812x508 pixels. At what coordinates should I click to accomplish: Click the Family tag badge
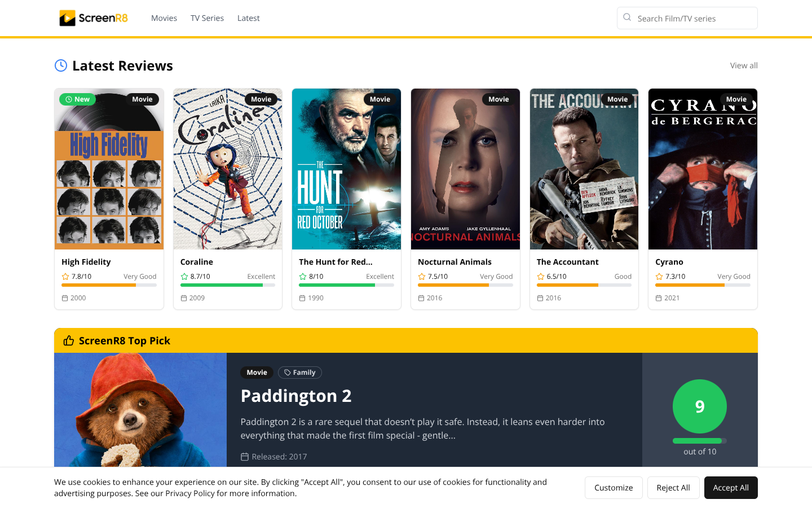(x=299, y=373)
